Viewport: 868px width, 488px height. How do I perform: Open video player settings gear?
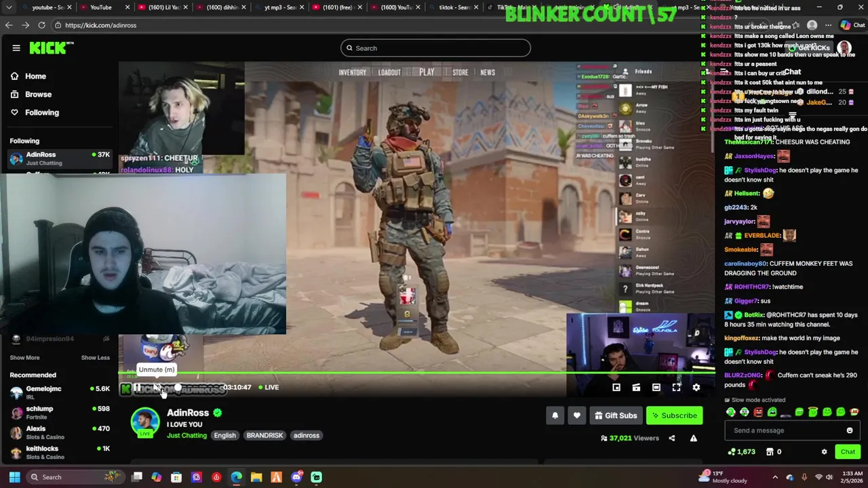696,388
